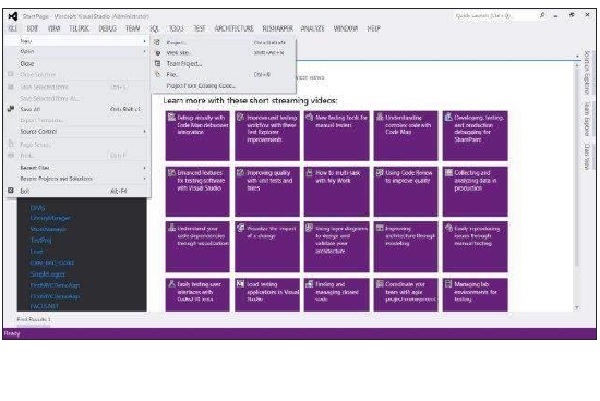Open the Class View side tab
The height and width of the screenshot is (401, 600).
point(587,156)
